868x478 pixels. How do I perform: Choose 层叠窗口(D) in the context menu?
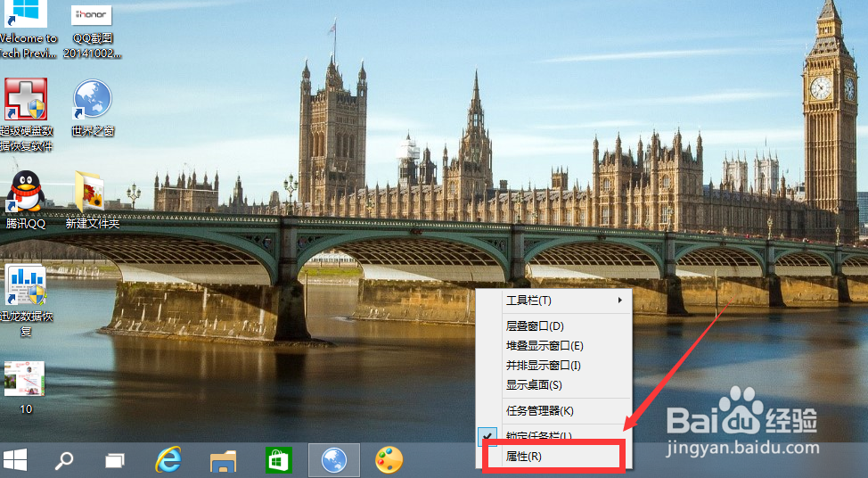[553, 326]
